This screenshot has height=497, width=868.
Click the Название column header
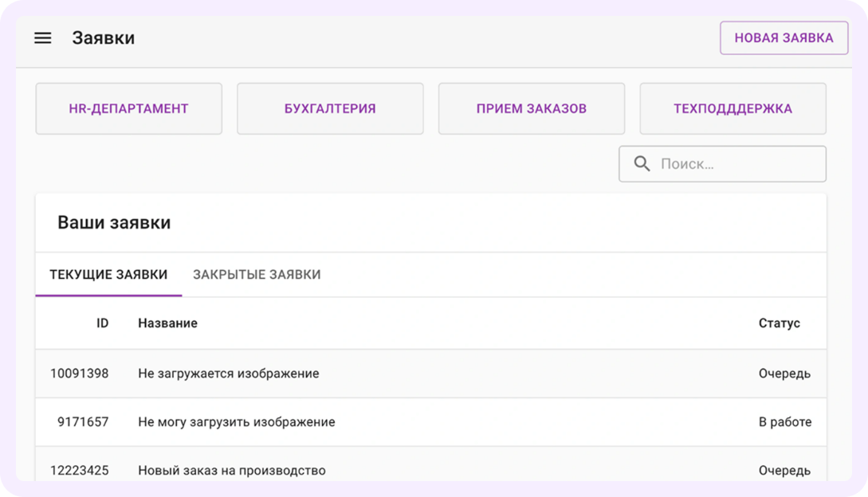coord(167,323)
